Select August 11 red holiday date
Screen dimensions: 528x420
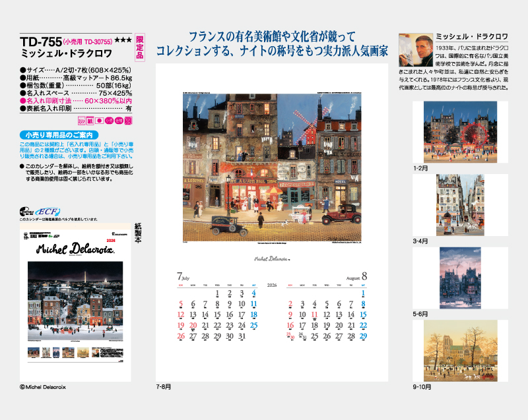(x=315, y=315)
